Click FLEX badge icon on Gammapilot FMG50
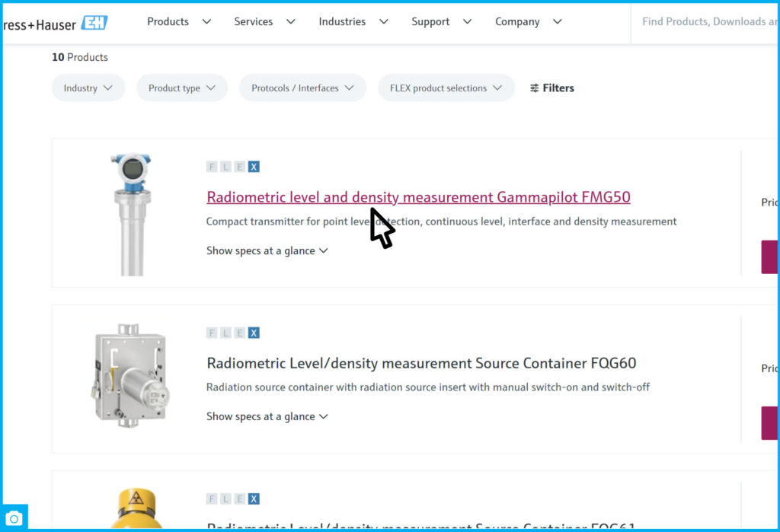The height and width of the screenshot is (532, 780). coord(233,167)
